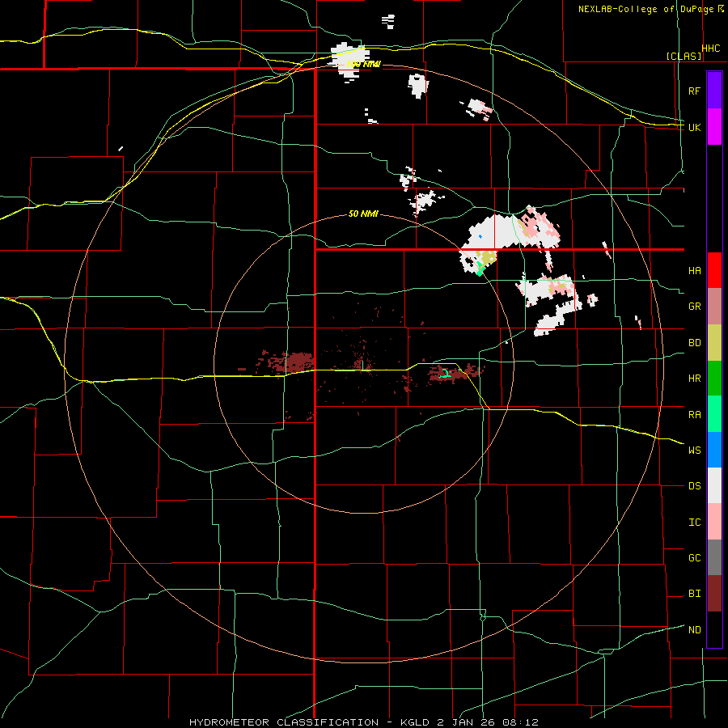
Task: Select the WS blue legend swatch
Action: [x=714, y=450]
